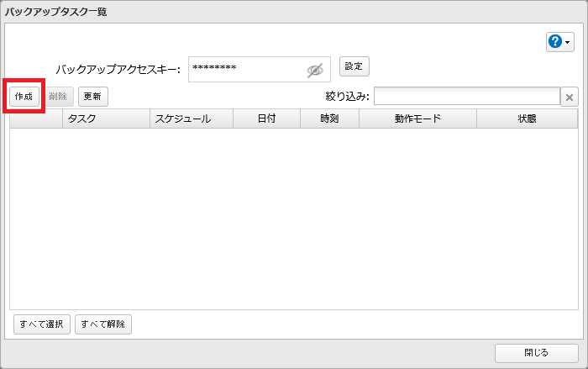
Task: Click the すべて解除 button
Action: pos(103,324)
